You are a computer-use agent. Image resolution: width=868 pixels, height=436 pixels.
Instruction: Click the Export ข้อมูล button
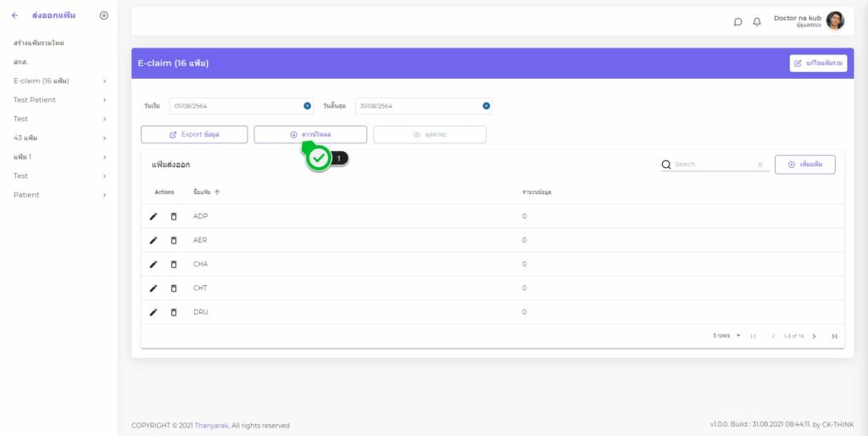click(x=194, y=135)
